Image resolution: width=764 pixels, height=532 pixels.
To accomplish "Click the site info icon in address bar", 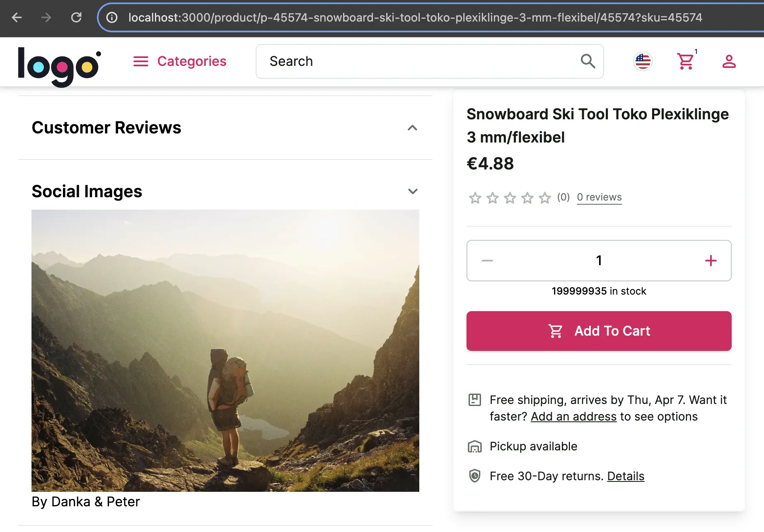I will pos(112,17).
